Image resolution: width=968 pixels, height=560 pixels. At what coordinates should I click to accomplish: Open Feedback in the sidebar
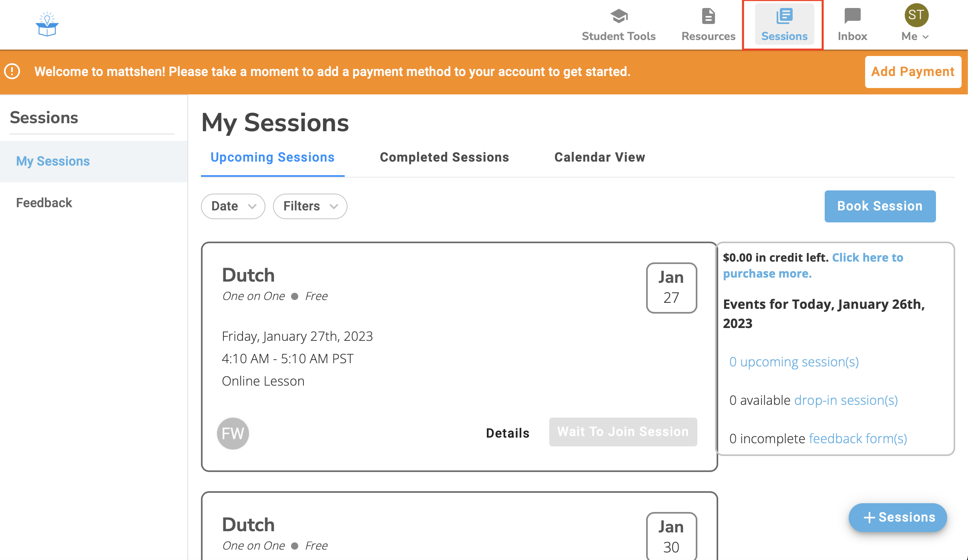(x=44, y=203)
